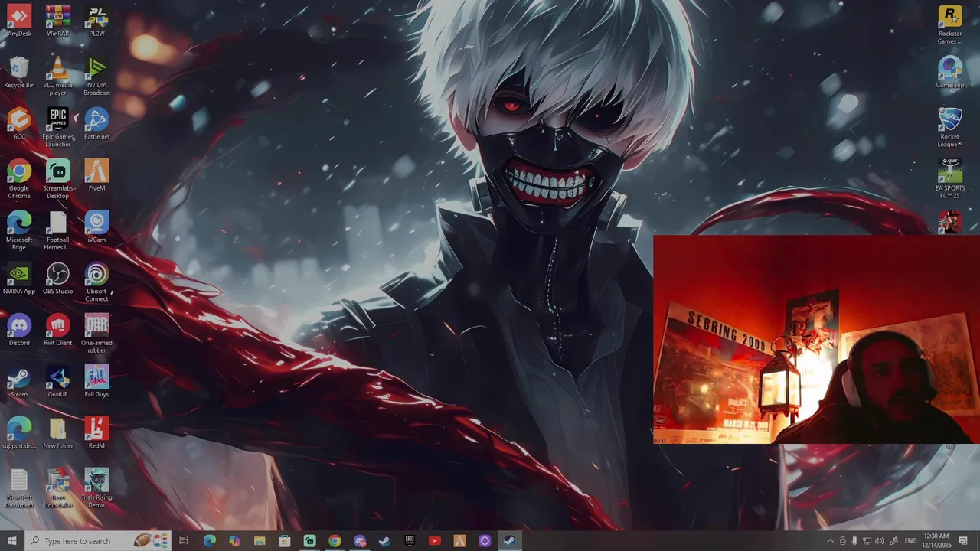Open the clock showing 12:30 AM

coord(936,541)
